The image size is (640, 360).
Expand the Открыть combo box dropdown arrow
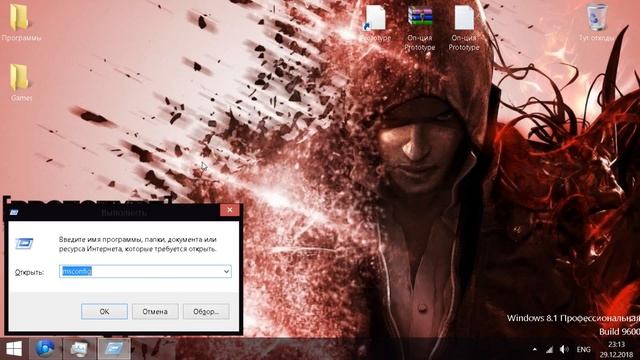226,271
